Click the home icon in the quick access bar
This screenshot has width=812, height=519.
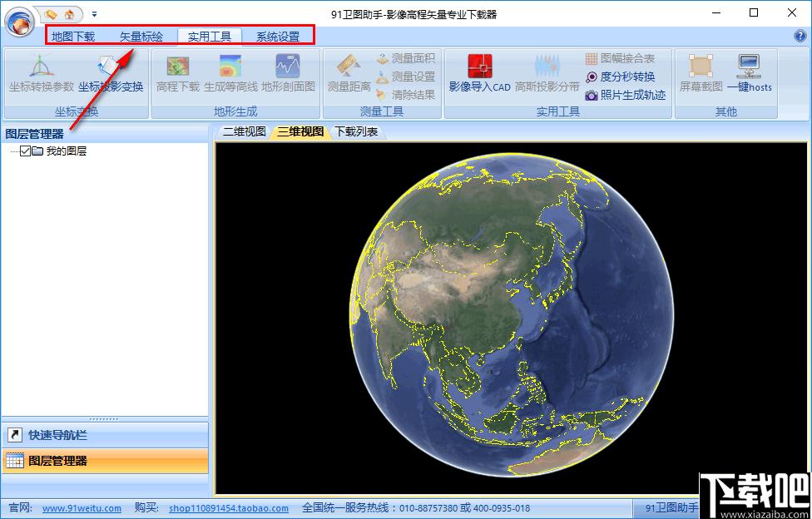(70, 14)
